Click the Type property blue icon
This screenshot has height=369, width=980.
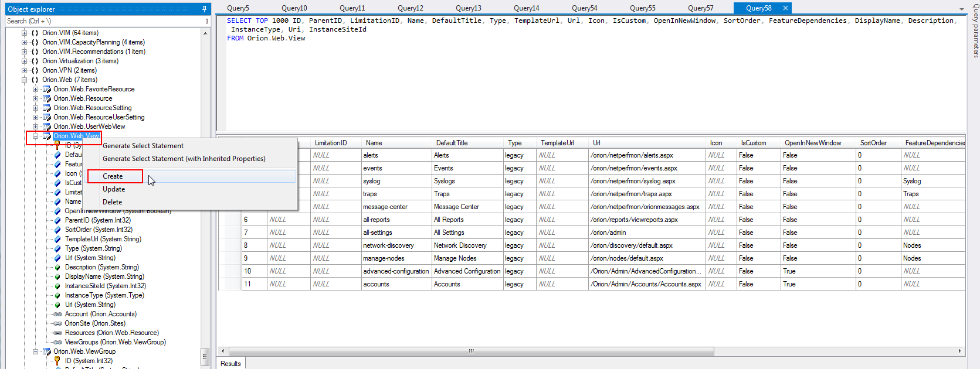[x=57, y=248]
